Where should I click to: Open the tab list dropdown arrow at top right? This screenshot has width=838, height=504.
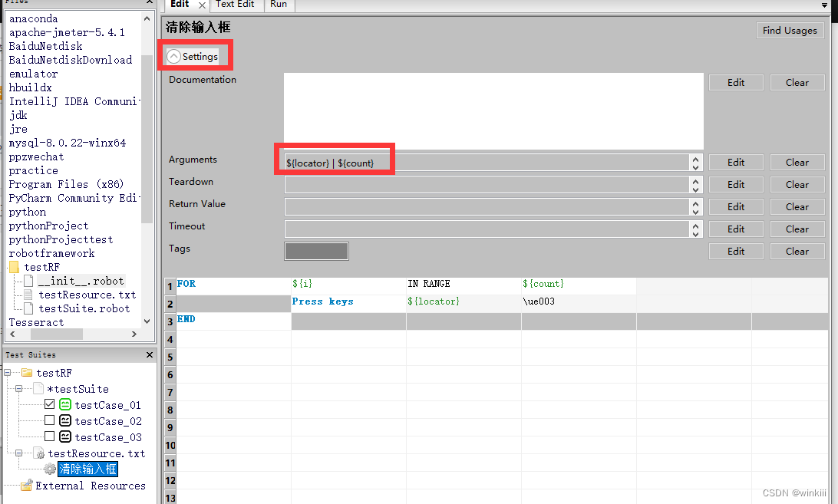pyautogui.click(x=824, y=5)
